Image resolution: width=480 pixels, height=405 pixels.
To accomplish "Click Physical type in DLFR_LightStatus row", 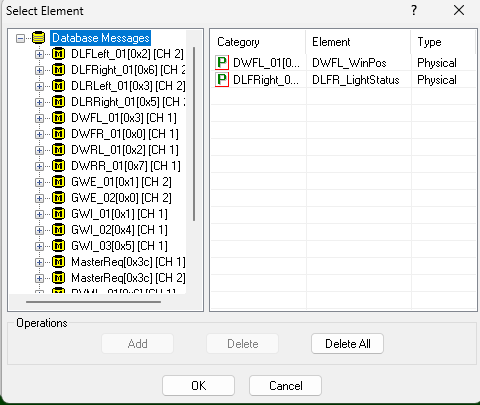I will point(437,80).
